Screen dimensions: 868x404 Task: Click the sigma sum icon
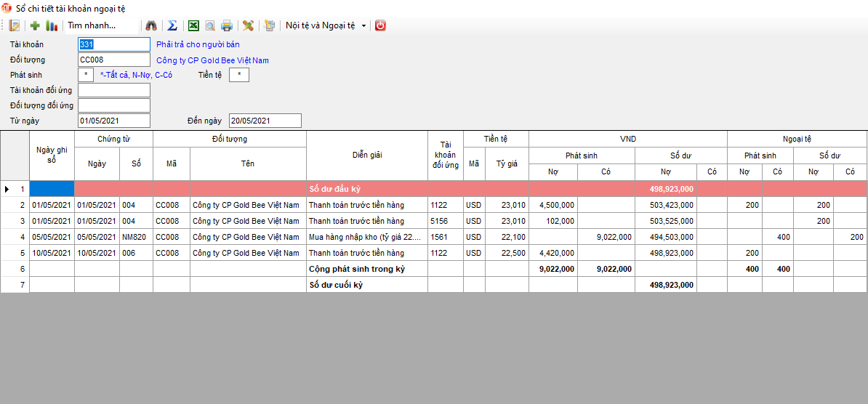(x=172, y=25)
